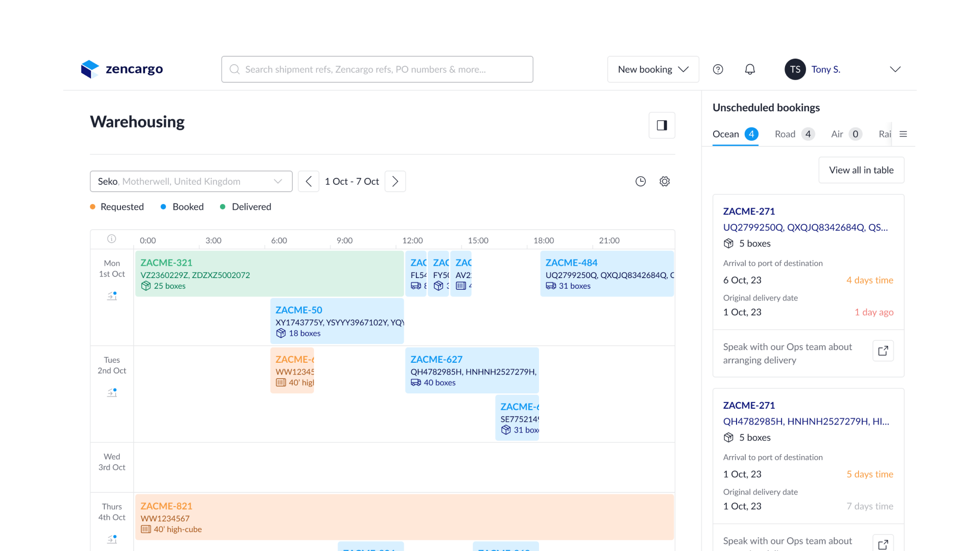
Task: Switch to the Air tab
Action: (x=846, y=134)
